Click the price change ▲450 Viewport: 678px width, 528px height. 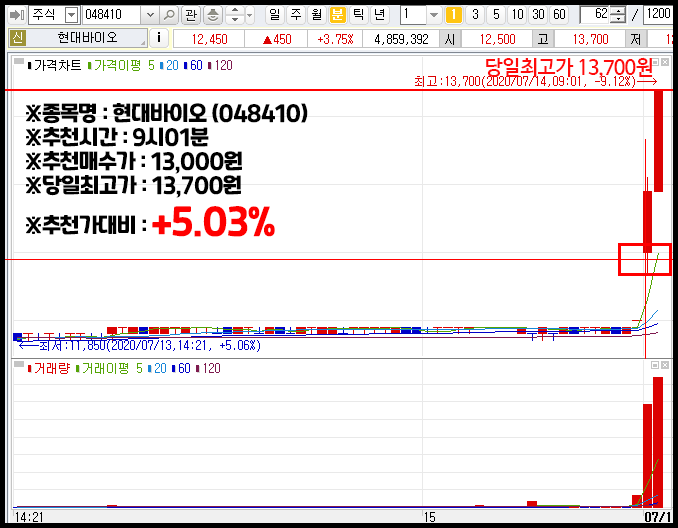[277, 39]
